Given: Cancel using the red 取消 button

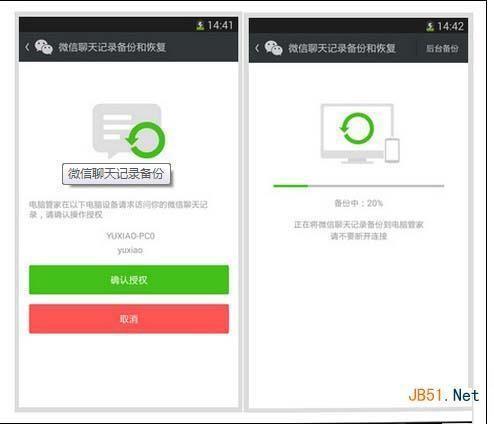Looking at the screenshot, I should tap(129, 319).
